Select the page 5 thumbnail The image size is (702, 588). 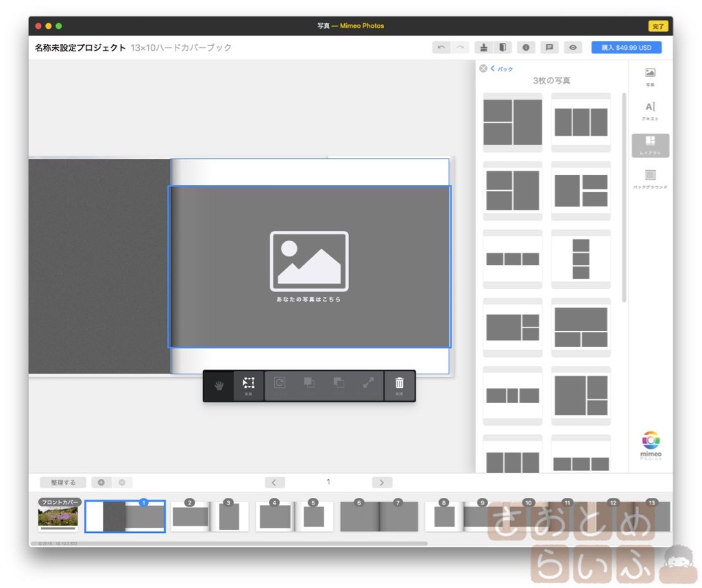click(x=314, y=517)
